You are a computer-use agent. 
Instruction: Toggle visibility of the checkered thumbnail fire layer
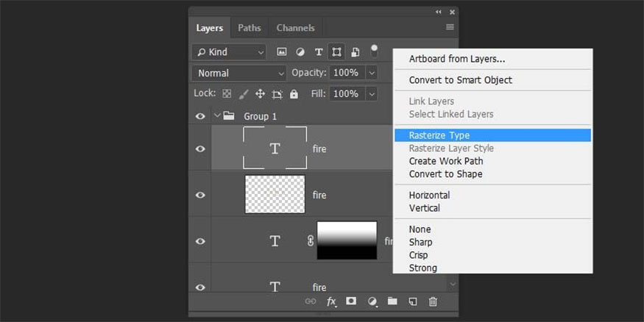click(199, 195)
